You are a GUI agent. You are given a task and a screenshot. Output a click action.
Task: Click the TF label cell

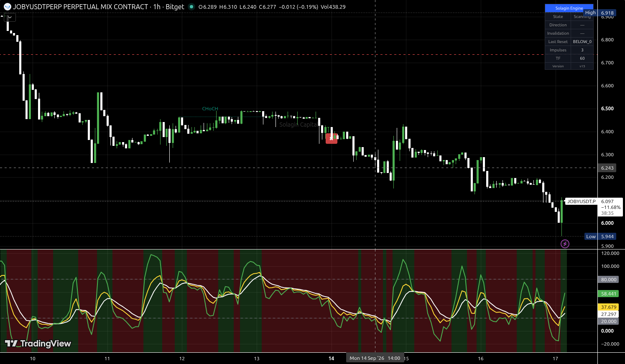click(558, 59)
